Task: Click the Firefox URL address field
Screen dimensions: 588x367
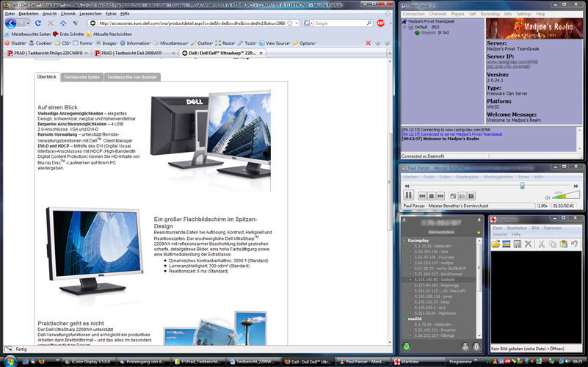Action: coord(192,23)
